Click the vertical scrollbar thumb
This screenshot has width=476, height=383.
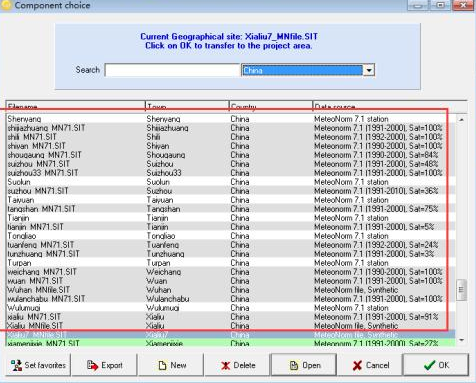[x=462, y=290]
